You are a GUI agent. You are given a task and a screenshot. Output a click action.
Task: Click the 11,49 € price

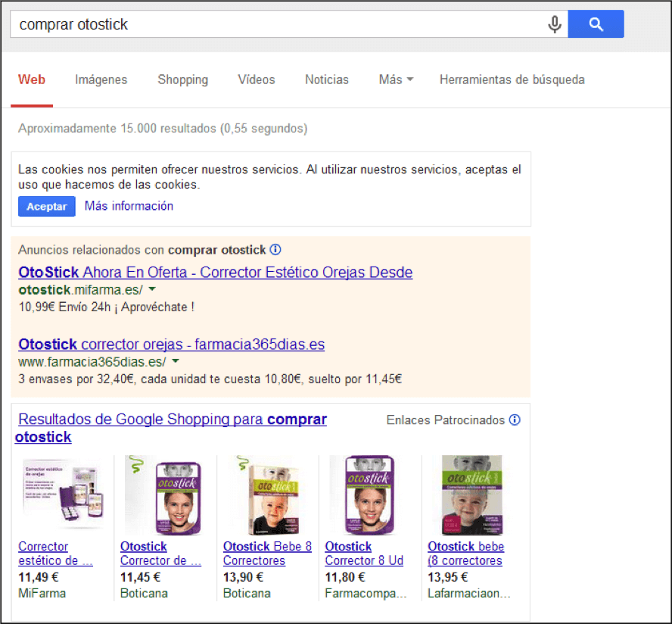pos(38,577)
